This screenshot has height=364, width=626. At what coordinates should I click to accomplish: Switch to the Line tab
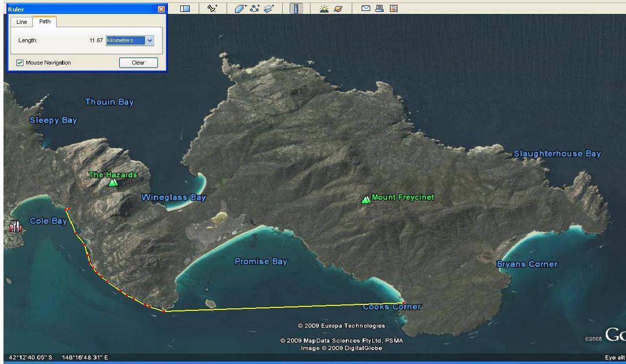tap(22, 22)
